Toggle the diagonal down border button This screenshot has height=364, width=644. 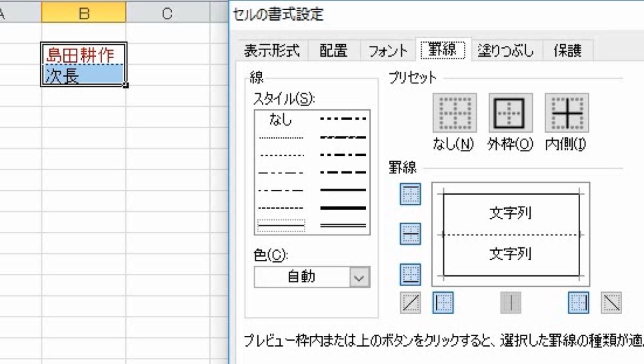pos(611,303)
